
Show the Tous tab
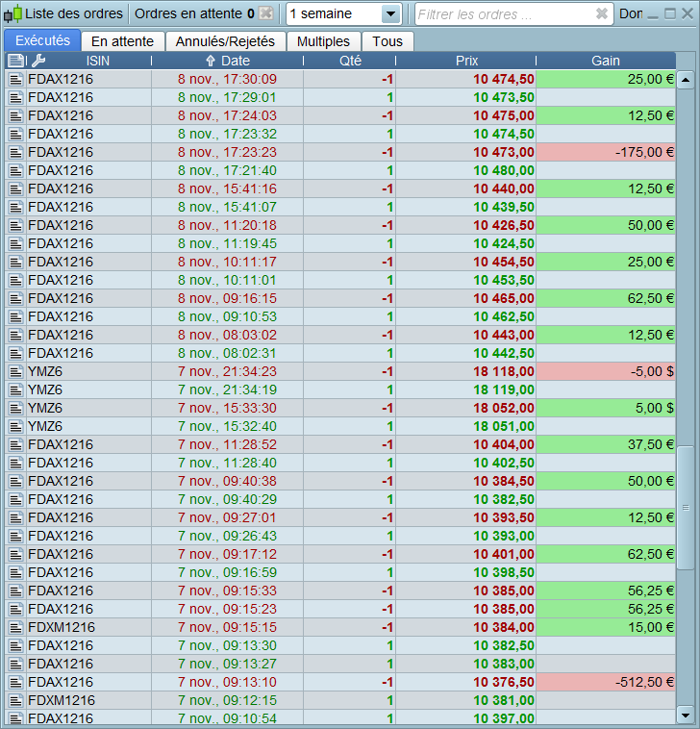click(387, 41)
